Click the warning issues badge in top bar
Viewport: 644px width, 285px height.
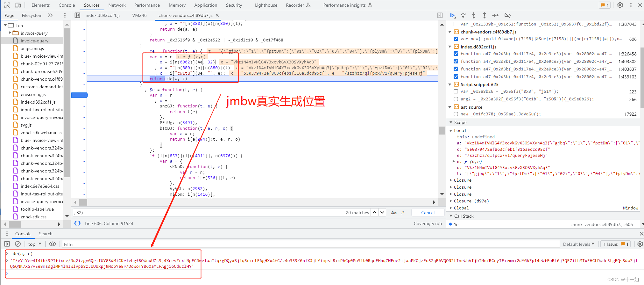605,5
